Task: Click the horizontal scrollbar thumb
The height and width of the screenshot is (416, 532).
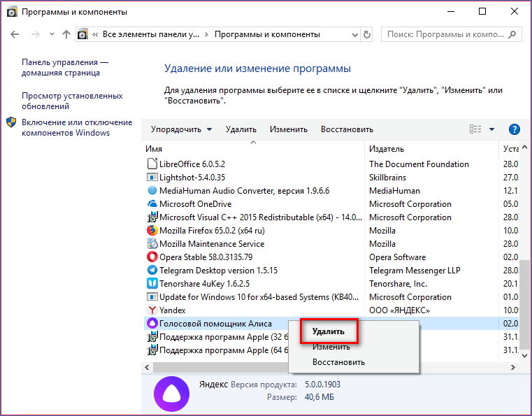Action: click(220, 367)
